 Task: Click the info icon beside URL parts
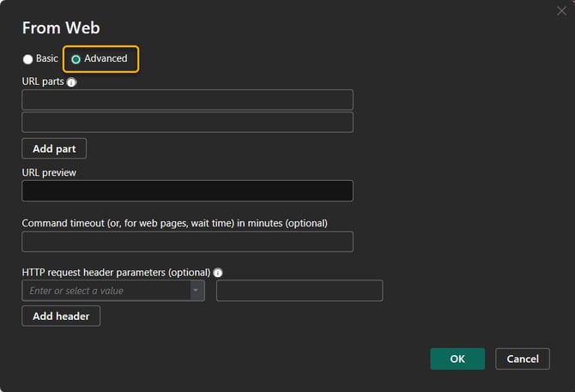[71, 82]
